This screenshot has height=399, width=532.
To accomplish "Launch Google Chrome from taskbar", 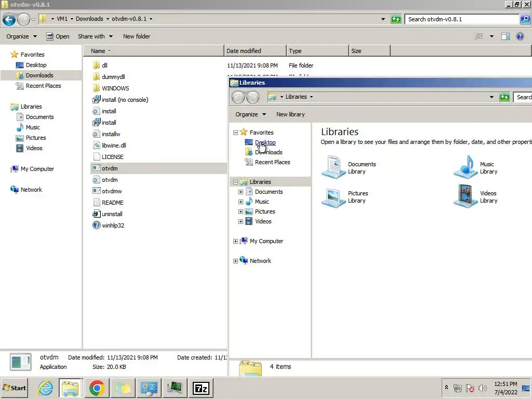I will click(97, 388).
